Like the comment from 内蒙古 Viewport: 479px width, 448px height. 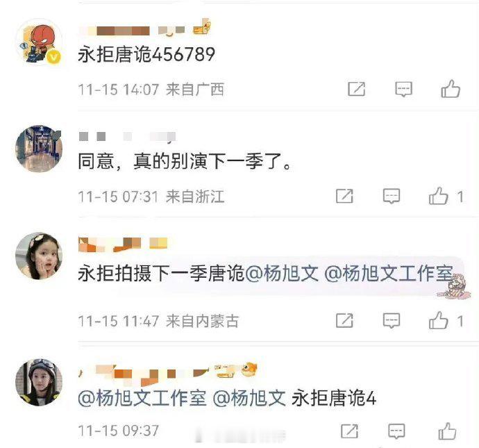point(438,321)
